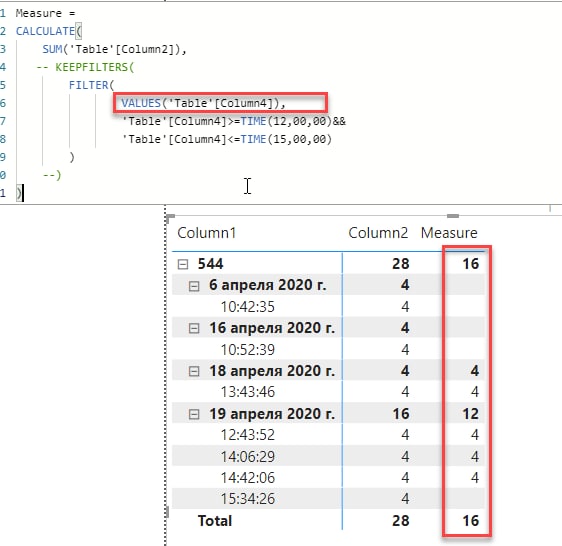Sort by the Column2 header
This screenshot has height=546, width=562.
coord(378,233)
